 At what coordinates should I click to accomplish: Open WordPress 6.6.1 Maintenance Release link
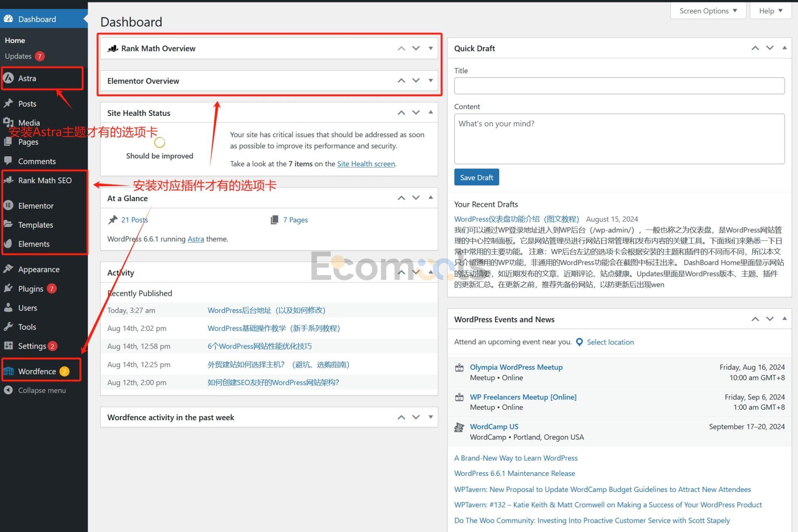(x=515, y=473)
